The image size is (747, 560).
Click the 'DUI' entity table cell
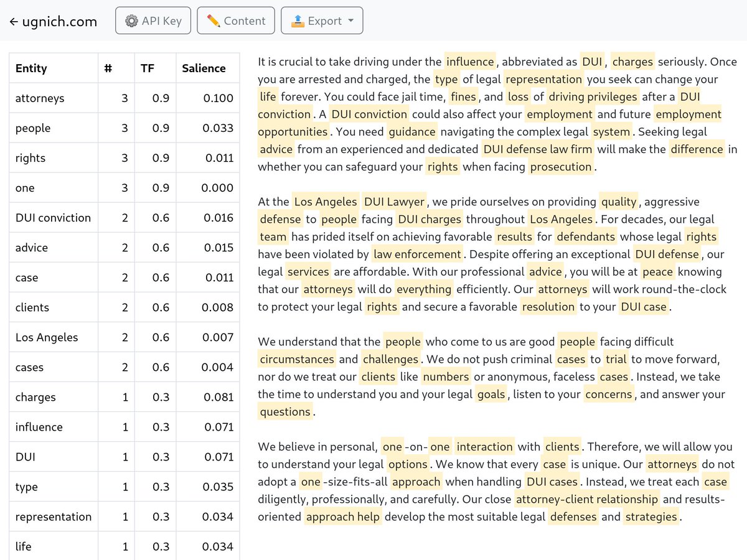coord(54,457)
